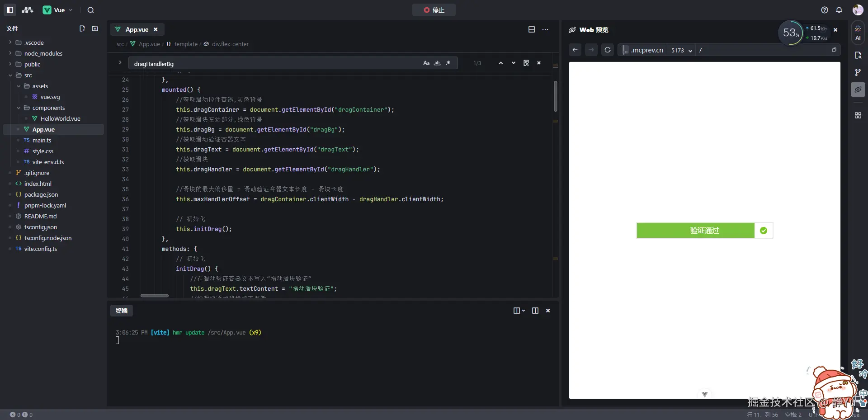Click the 停止 stop button
This screenshot has width=868, height=420.
coord(434,10)
